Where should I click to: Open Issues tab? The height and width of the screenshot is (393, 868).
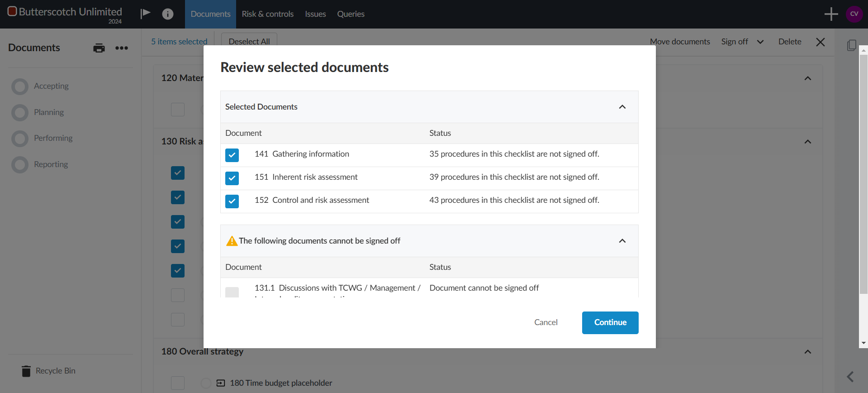[315, 14]
